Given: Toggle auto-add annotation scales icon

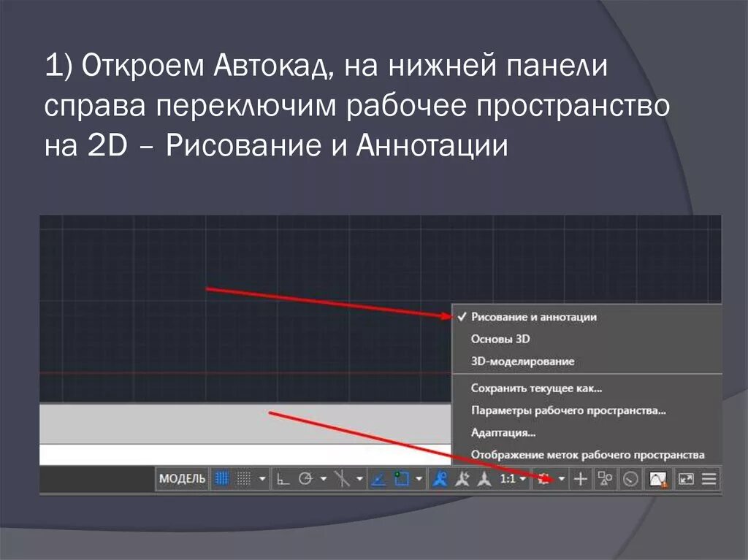Looking at the screenshot, I should pos(462,478).
